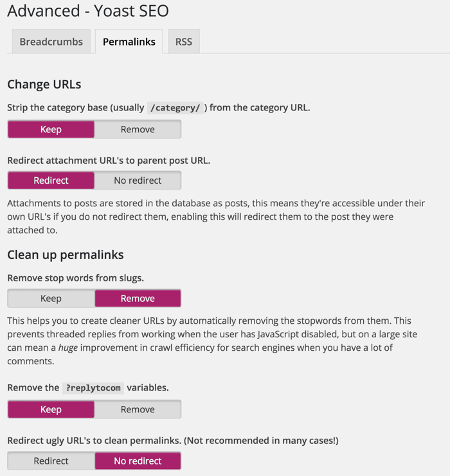Switch to the RSS tab
450x476 pixels.
[x=184, y=42]
